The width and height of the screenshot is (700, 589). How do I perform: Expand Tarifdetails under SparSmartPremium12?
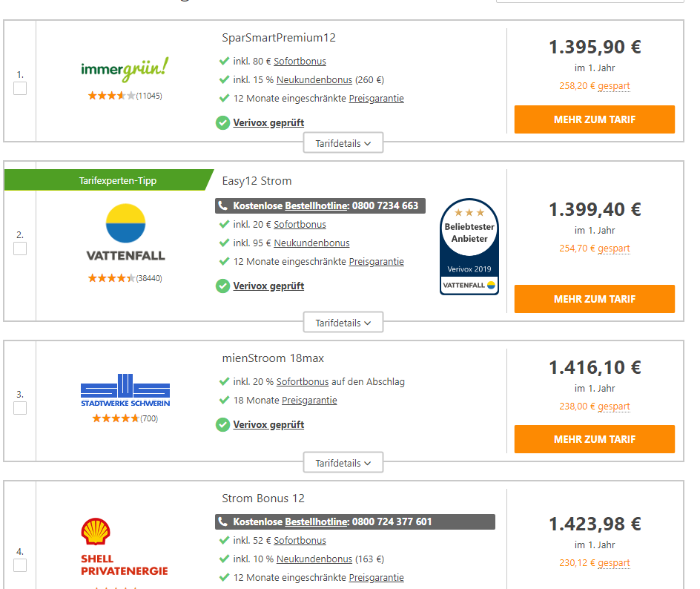tap(343, 143)
